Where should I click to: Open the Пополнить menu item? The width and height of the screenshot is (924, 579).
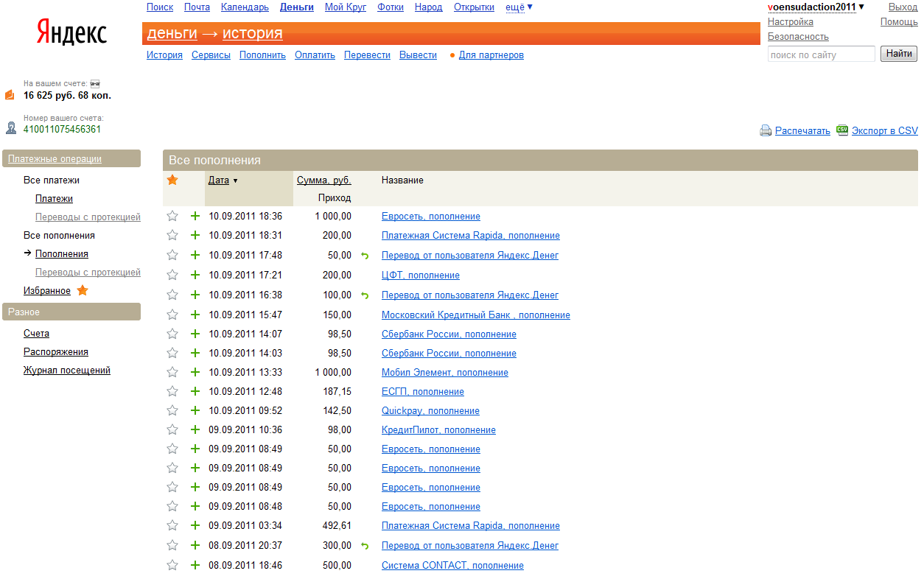point(262,55)
